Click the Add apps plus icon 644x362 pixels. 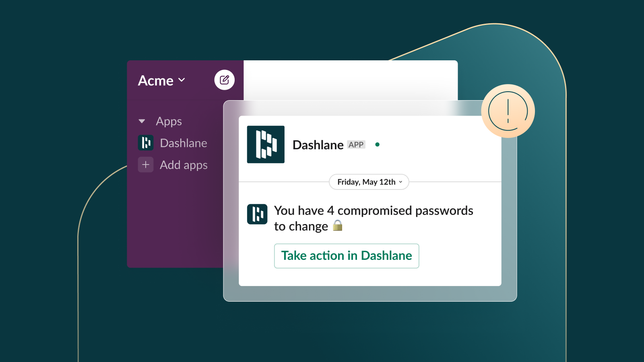coord(146,165)
